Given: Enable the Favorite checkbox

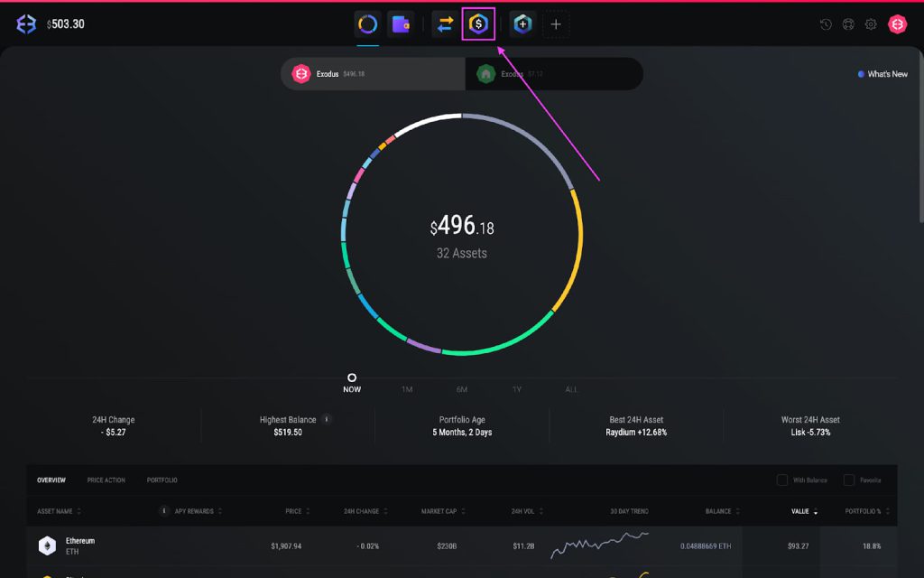Looking at the screenshot, I should 848,480.
